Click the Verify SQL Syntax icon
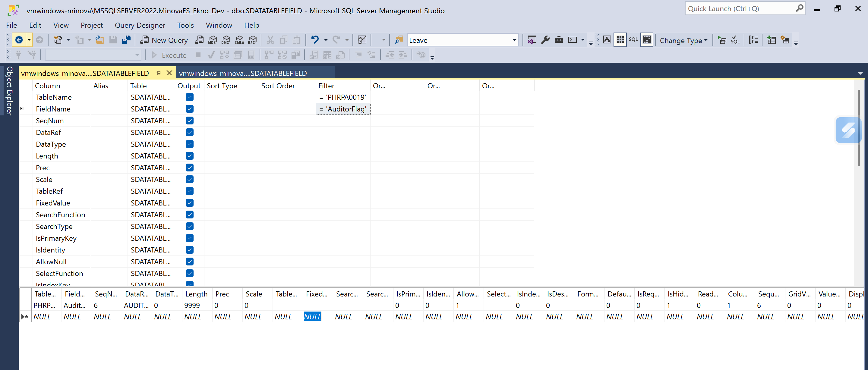Viewport: 868px width, 370px height. pyautogui.click(x=735, y=40)
